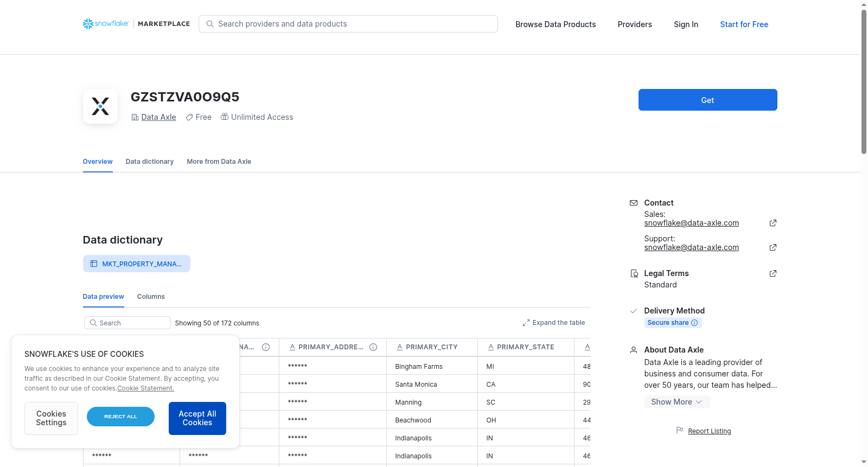Focus the providers and data products search field
This screenshot has height=467, width=868.
click(x=348, y=24)
